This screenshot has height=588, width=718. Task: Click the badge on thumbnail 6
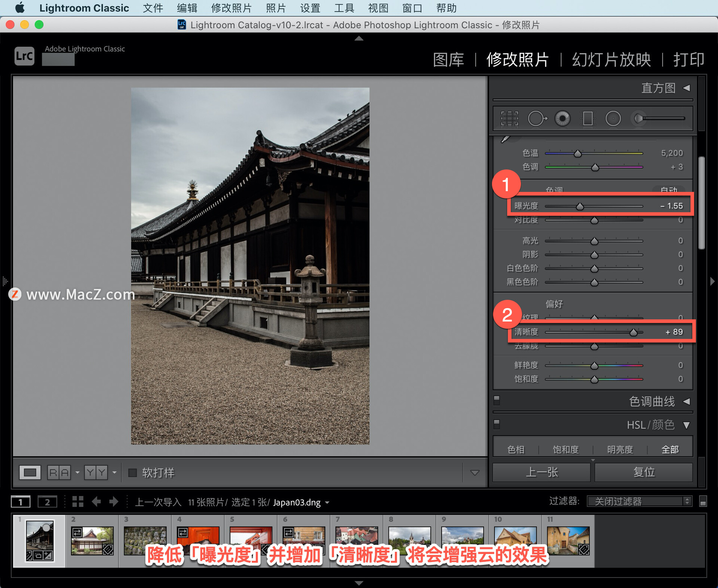tap(288, 532)
